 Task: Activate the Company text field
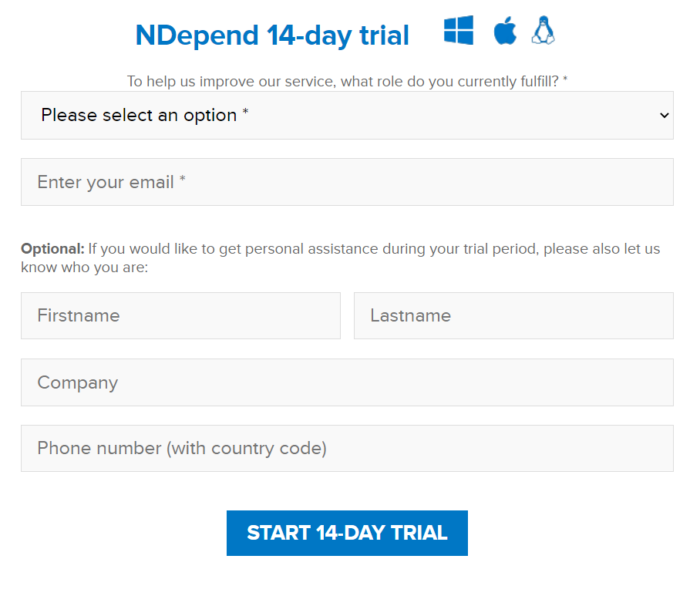pyautogui.click(x=347, y=382)
